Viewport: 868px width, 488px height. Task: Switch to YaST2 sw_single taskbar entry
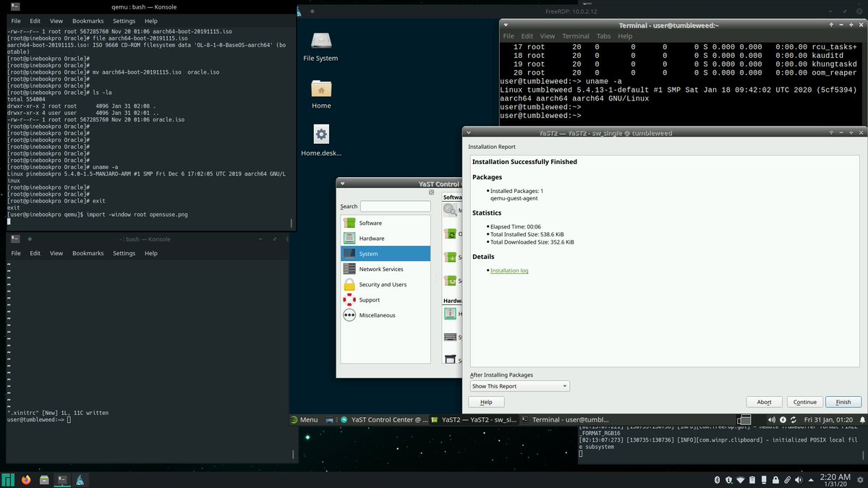(x=474, y=419)
